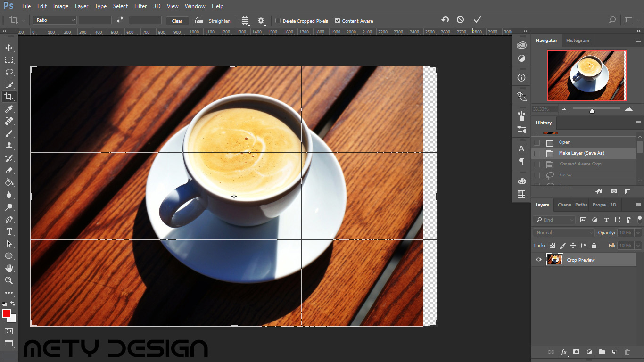The width and height of the screenshot is (644, 362).
Task: Select the Eyedropper tool
Action: point(9,109)
